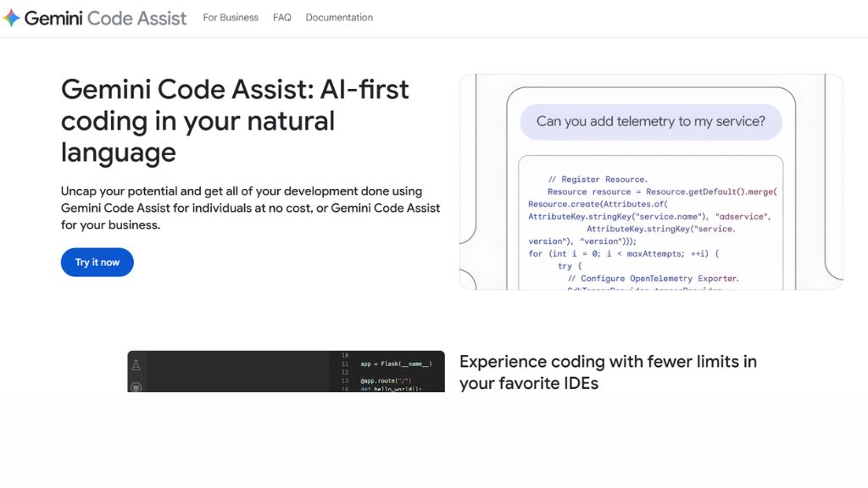Click the Try it now button
The image size is (868, 488).
(97, 263)
